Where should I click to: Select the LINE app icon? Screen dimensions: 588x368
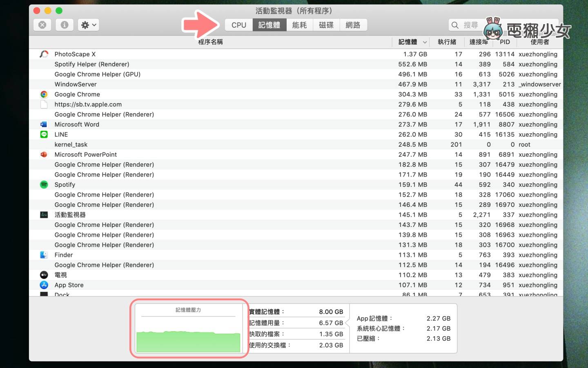[x=44, y=135]
